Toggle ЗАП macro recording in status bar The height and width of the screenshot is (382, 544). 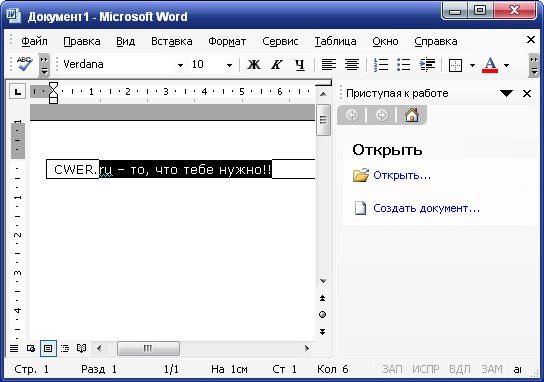(392, 369)
